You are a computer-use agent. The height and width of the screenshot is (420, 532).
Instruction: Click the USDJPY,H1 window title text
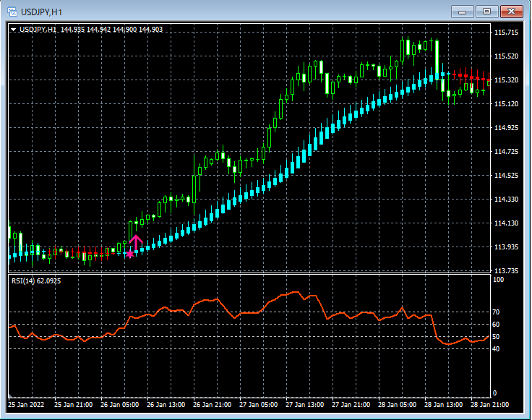41,12
